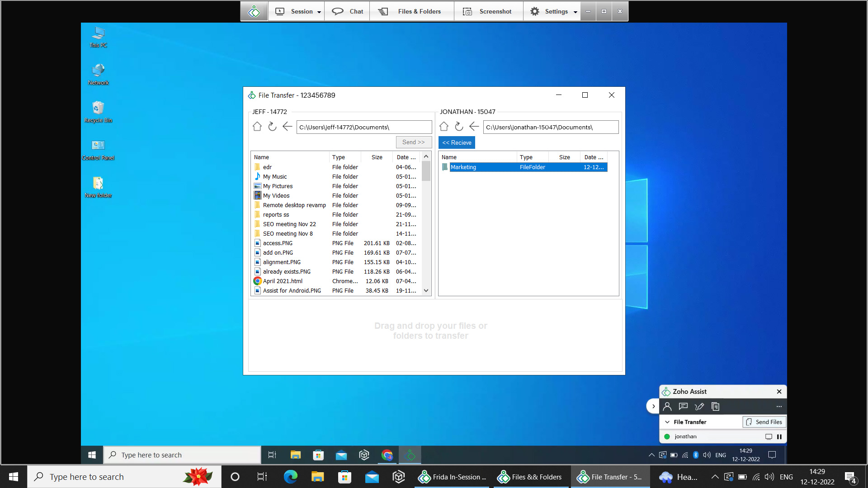This screenshot has width=868, height=488.
Task: Click the Send Files button
Action: coord(764,422)
